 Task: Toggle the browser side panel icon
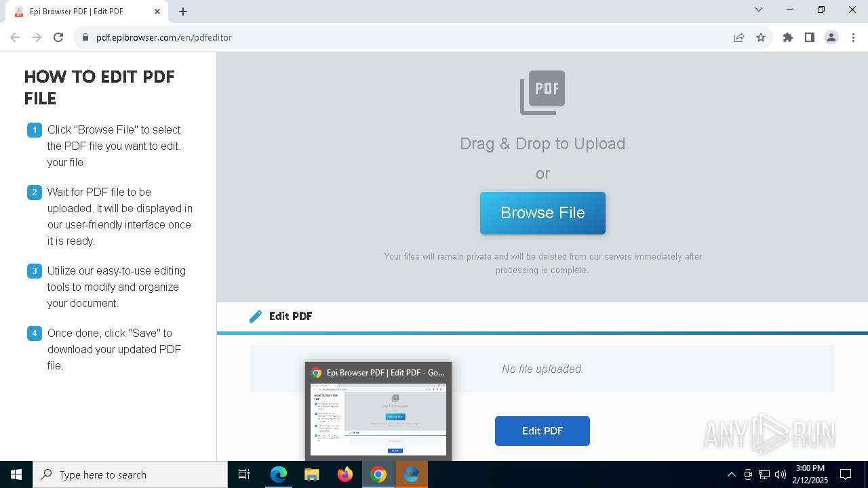tap(810, 37)
